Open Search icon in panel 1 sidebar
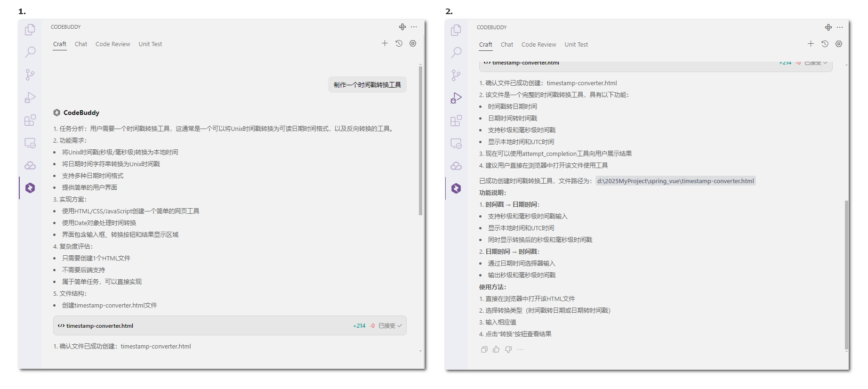The height and width of the screenshot is (389, 868). [x=30, y=52]
